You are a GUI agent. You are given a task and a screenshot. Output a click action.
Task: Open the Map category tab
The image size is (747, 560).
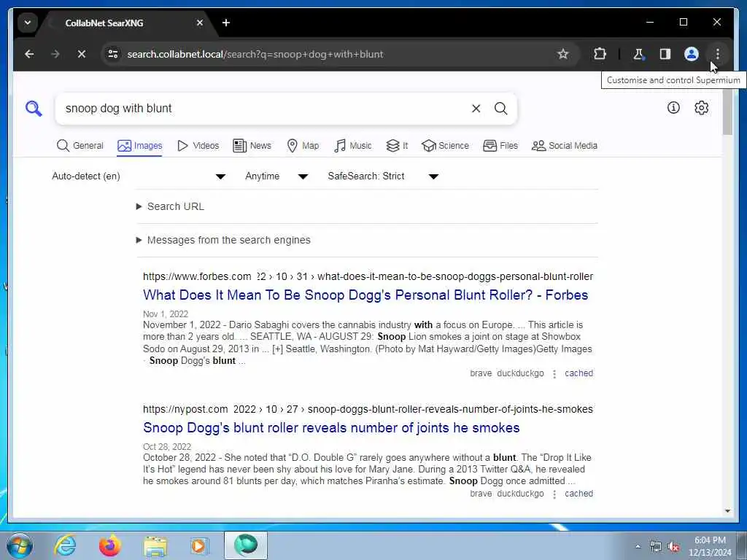point(303,146)
